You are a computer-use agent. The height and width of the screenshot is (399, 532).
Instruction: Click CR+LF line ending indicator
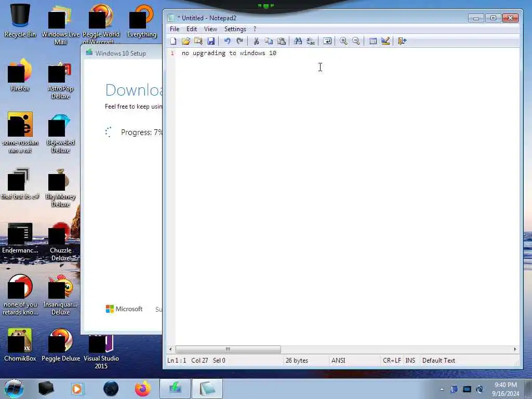pos(392,361)
